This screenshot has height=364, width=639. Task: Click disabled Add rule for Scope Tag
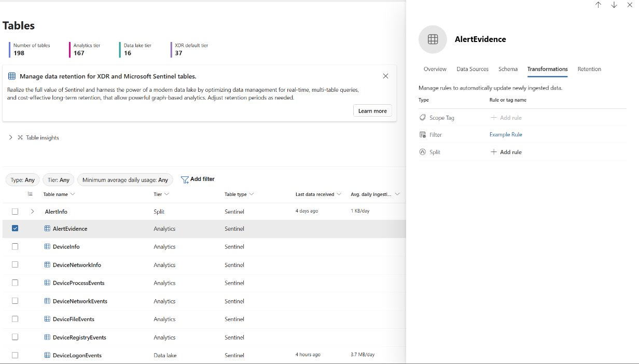pos(506,118)
